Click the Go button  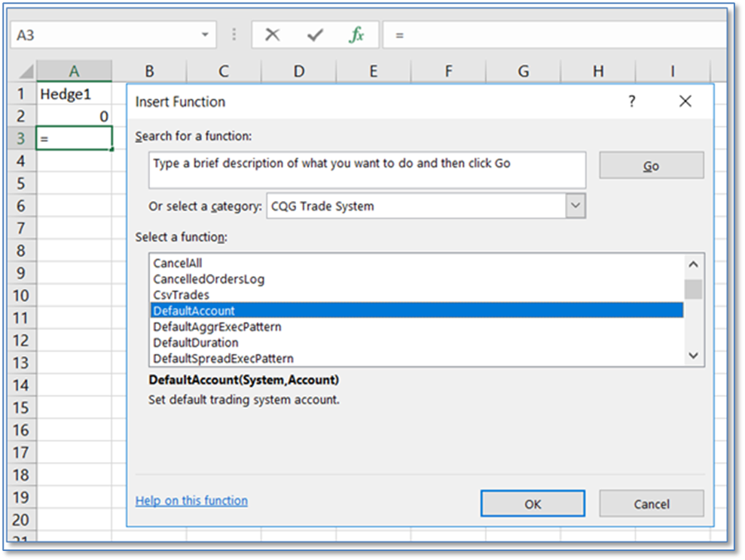click(x=651, y=166)
